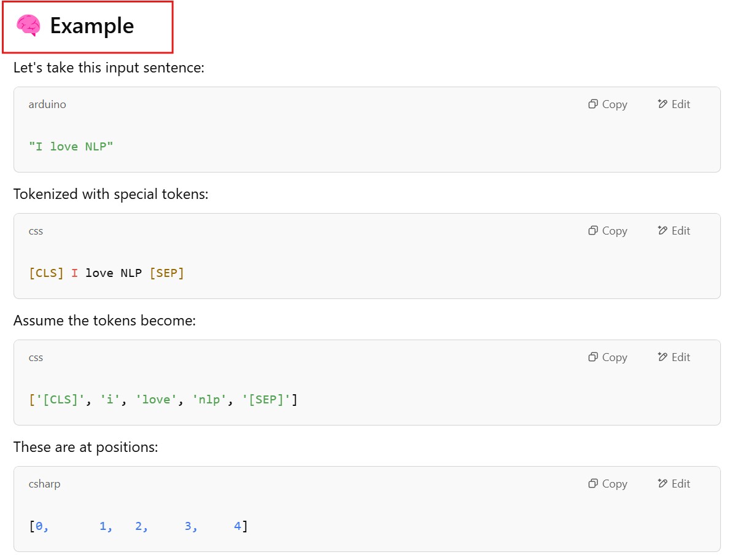
Task: Edit the token list code block
Action: click(x=674, y=357)
